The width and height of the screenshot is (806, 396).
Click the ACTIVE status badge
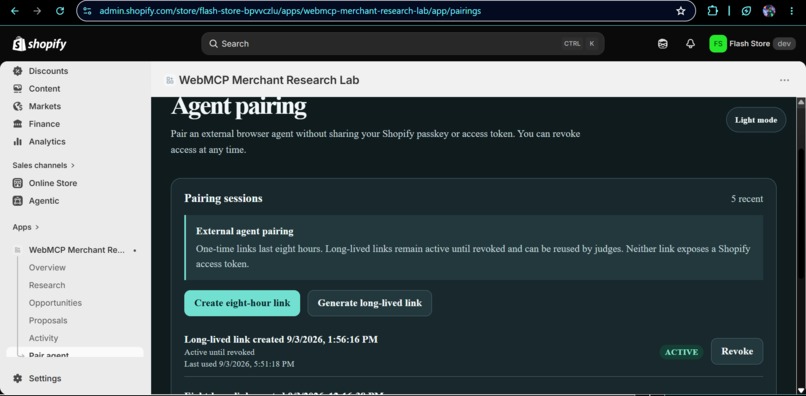tap(682, 352)
